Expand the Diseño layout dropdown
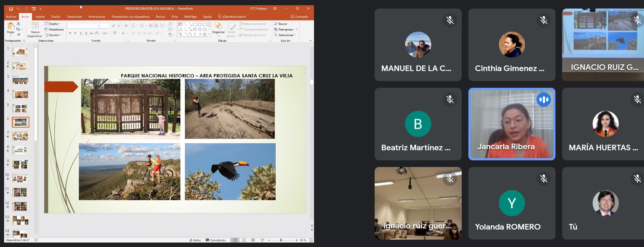This screenshot has width=644, height=247. tap(52, 24)
